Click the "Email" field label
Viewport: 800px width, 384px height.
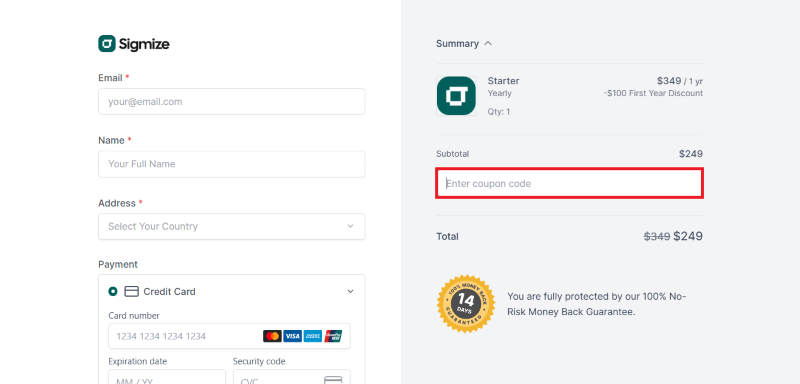tap(110, 78)
